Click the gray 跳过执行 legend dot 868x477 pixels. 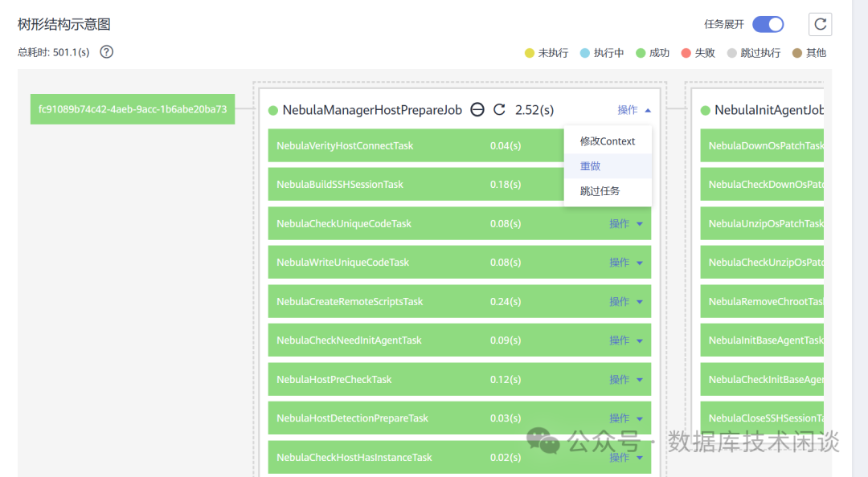[x=732, y=53]
